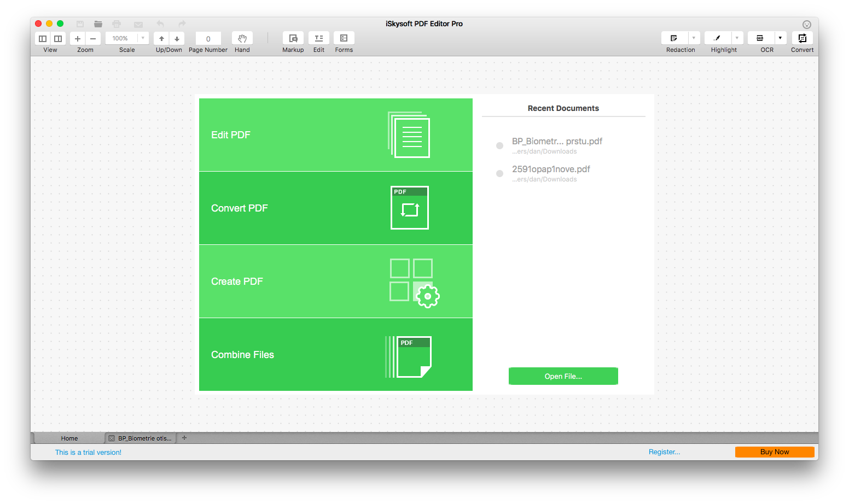The image size is (849, 504).
Task: Open recent document BP_Biometr... prstu.pdf
Action: click(557, 145)
